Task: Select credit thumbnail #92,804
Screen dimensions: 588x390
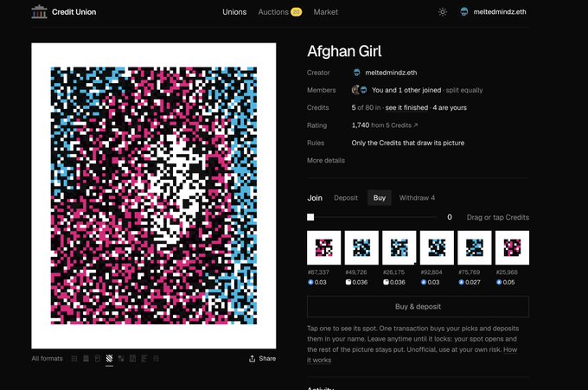Action: click(x=437, y=247)
